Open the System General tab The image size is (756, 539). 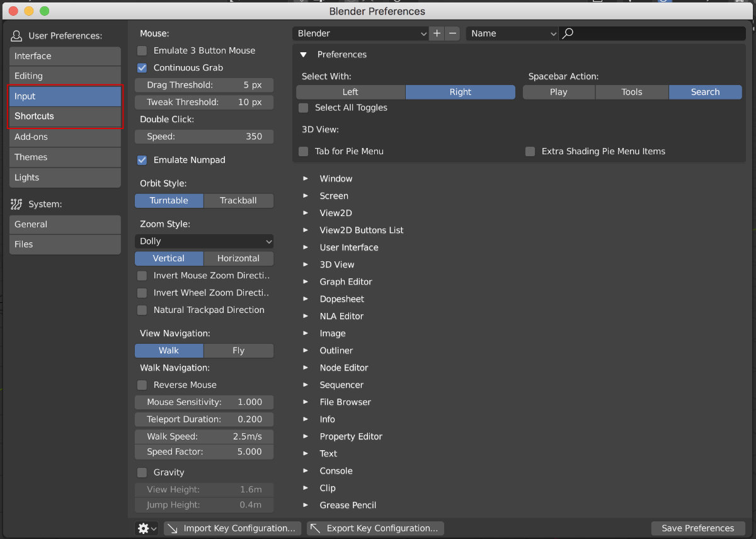click(65, 224)
